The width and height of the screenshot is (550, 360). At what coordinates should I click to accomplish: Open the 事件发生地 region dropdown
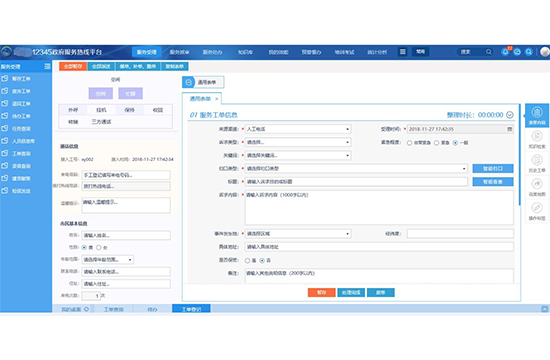tap(298, 234)
